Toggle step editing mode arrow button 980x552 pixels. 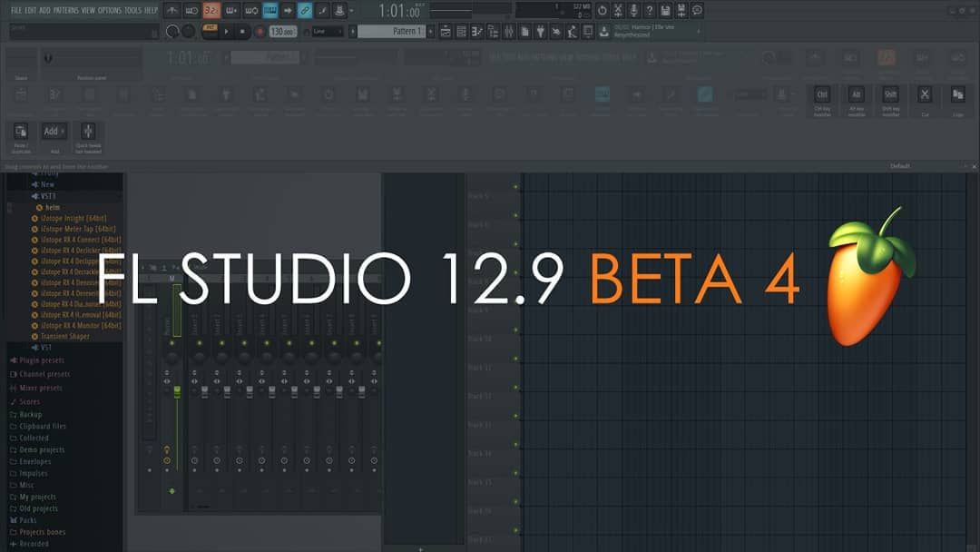288,11
